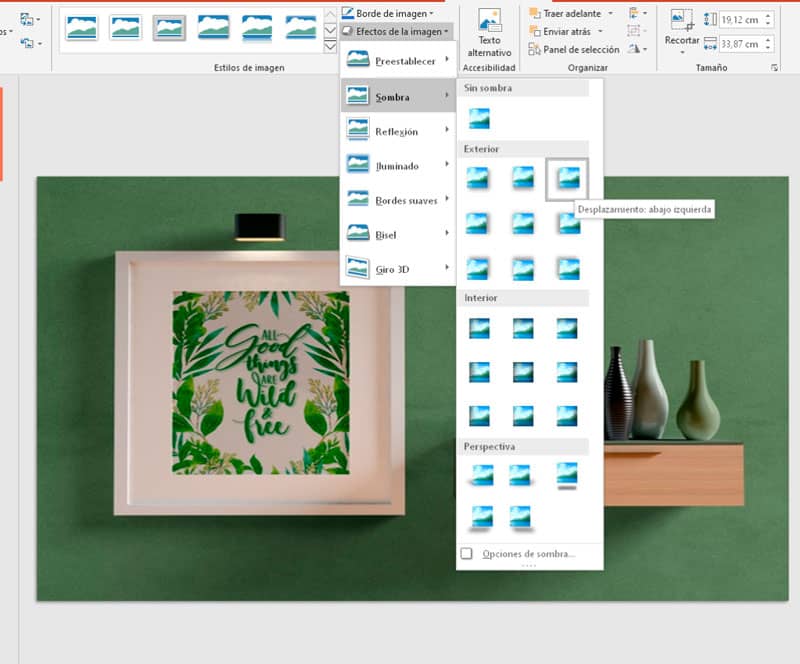Select center exterior shadow preset

coord(523,224)
